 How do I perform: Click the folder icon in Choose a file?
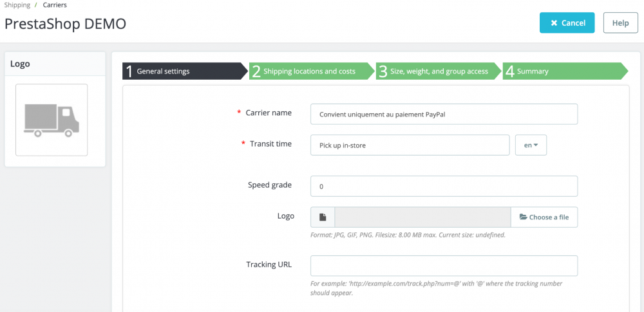click(x=523, y=217)
